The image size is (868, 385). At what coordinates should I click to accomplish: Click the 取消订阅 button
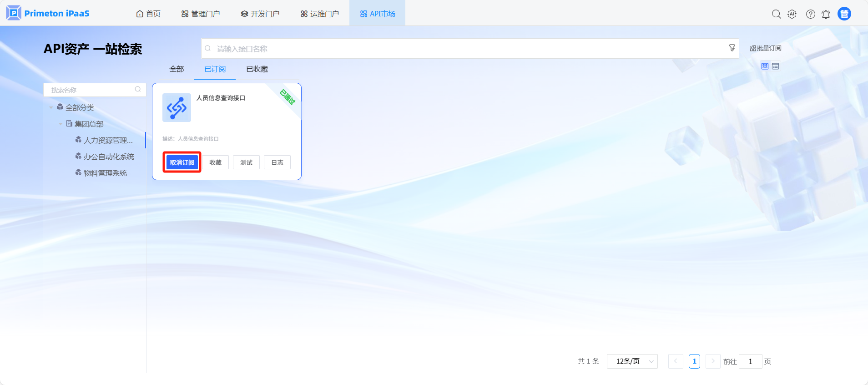tap(182, 162)
